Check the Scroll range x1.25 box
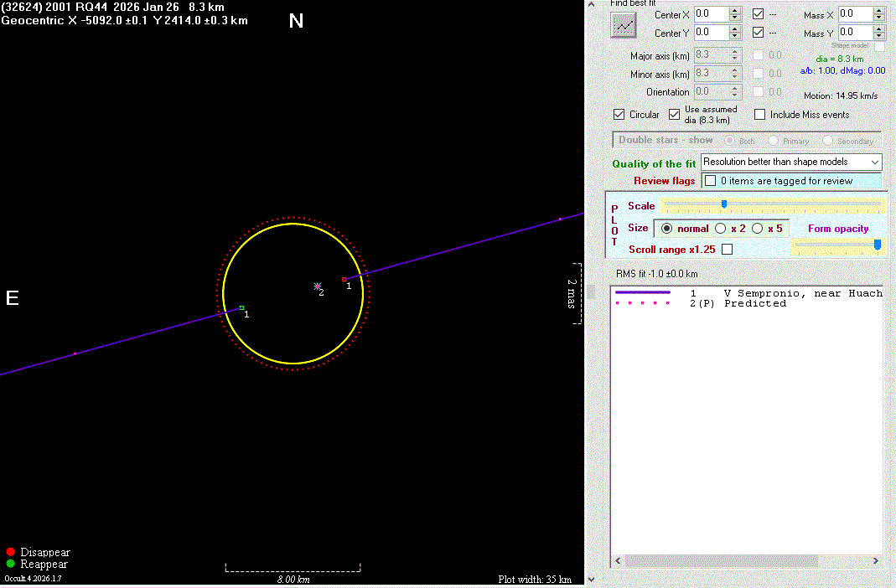 (x=727, y=250)
